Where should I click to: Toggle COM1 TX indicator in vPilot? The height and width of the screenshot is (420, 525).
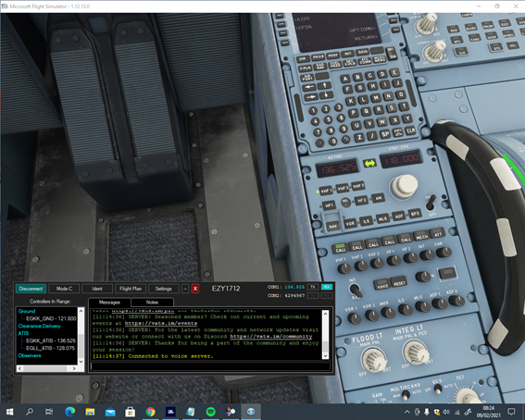pyautogui.click(x=313, y=287)
